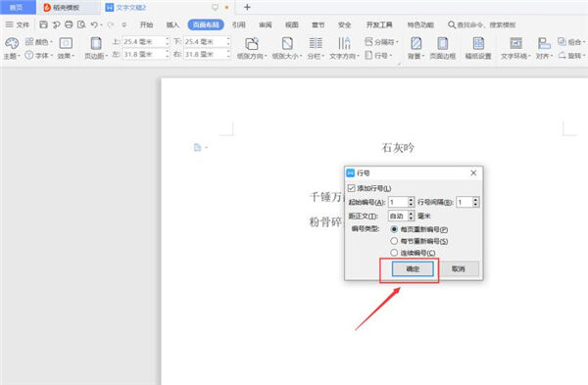Viewport: 588px width, 385px height.
Task: Open the 字体 fonts dropdown
Action: click(39, 56)
